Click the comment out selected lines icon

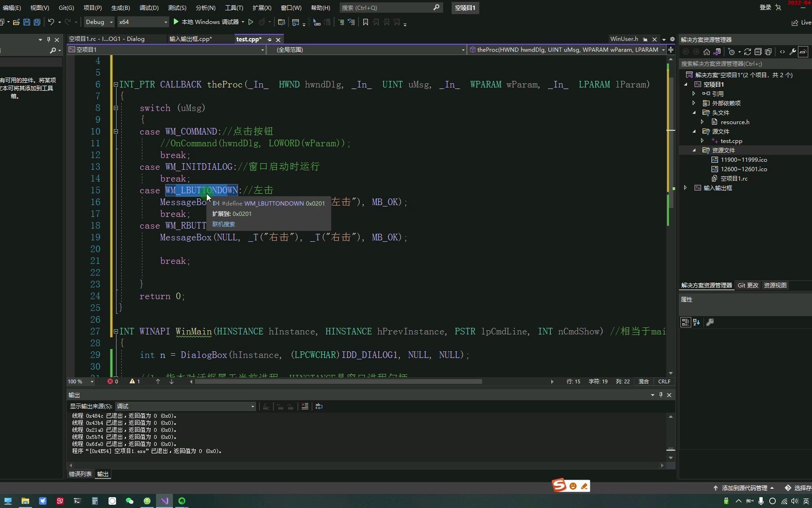point(341,22)
